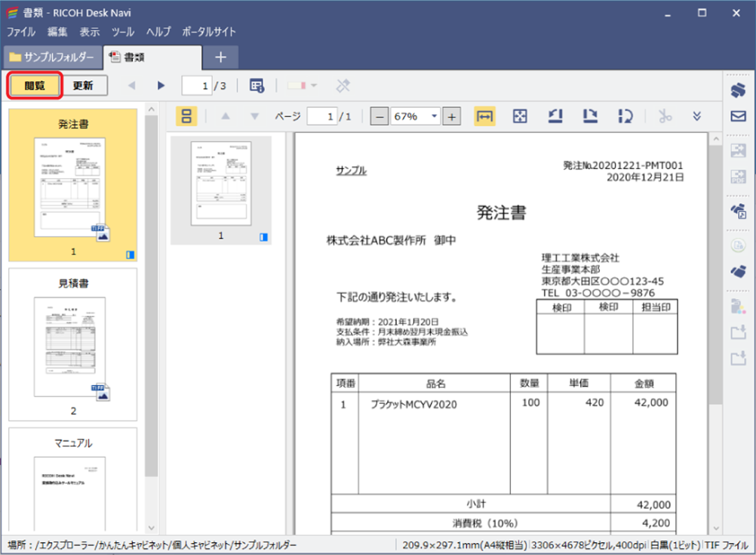The width and height of the screenshot is (756, 555).
Task: Open the ファイル menu
Action: (20, 32)
